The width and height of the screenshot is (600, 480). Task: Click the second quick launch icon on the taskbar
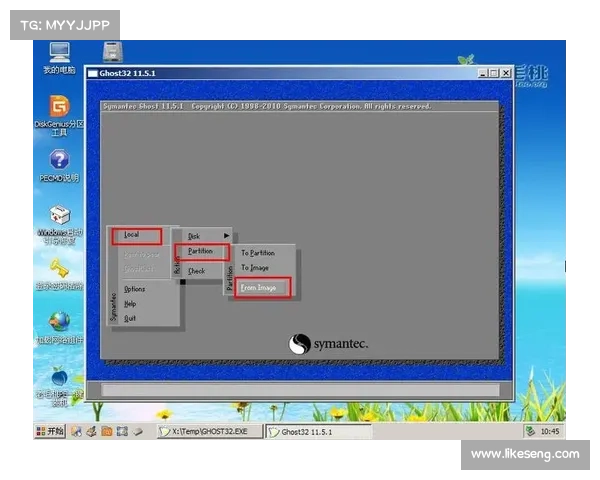[91, 432]
